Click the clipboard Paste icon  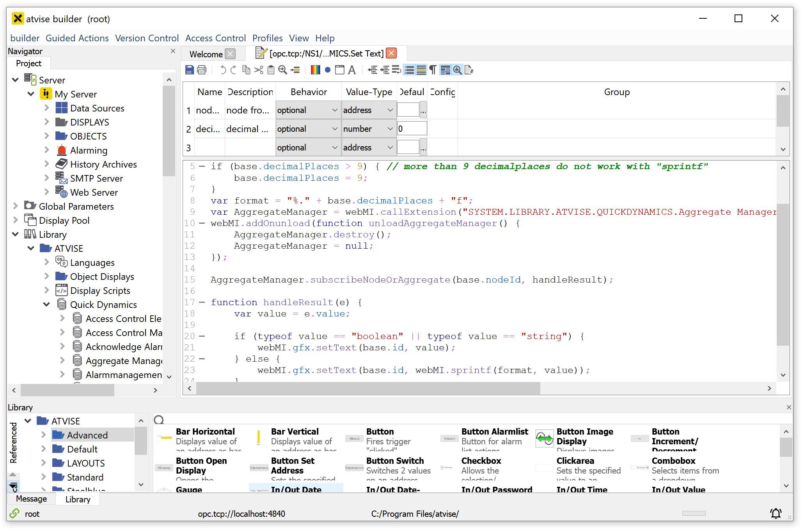click(271, 70)
